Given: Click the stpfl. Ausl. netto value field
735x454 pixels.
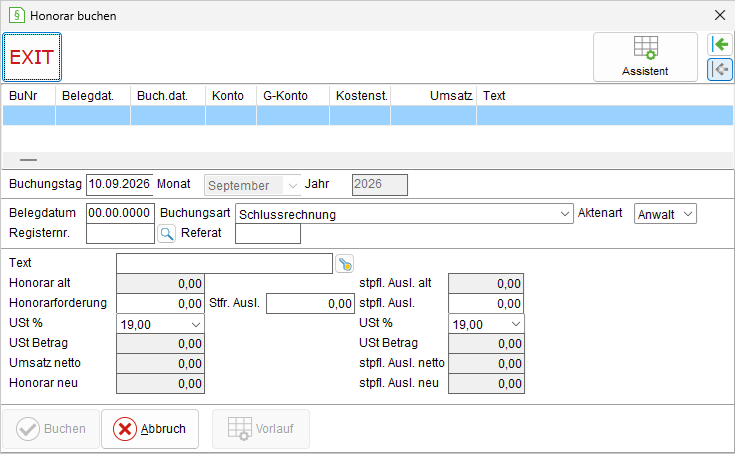Looking at the screenshot, I should (x=486, y=364).
